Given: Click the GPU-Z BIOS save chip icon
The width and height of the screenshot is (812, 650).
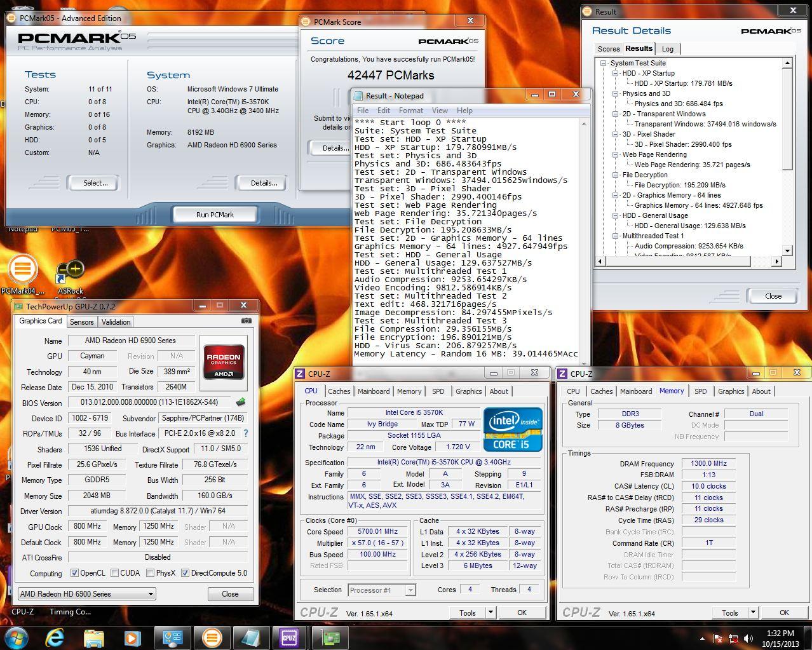Looking at the screenshot, I should [x=240, y=402].
